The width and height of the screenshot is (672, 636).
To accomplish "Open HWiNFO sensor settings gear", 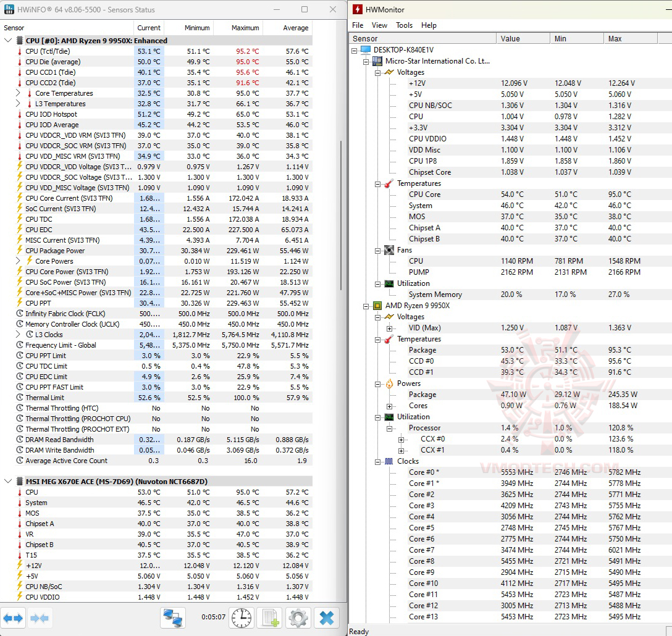I will [298, 618].
